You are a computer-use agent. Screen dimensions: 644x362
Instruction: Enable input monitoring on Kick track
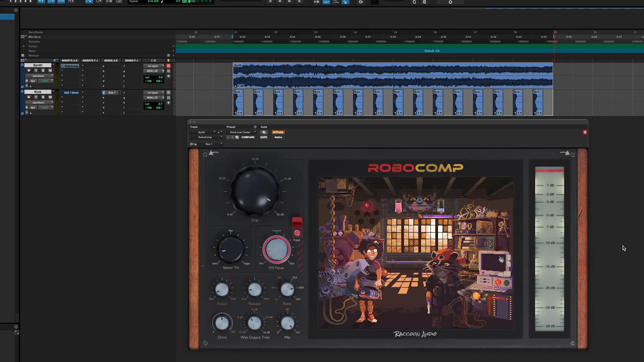(36, 97)
